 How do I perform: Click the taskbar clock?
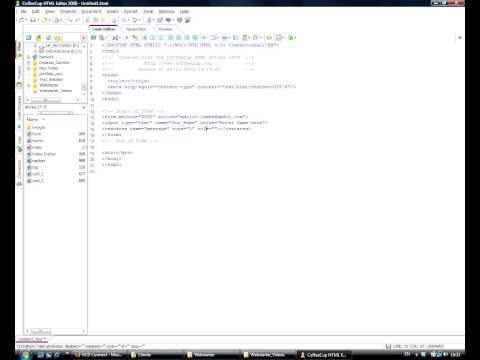click(455, 354)
